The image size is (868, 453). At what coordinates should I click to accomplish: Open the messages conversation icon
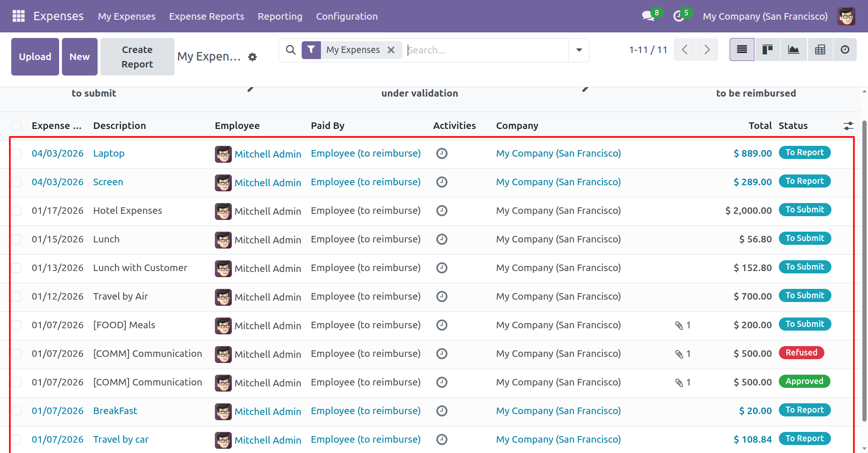[648, 16]
